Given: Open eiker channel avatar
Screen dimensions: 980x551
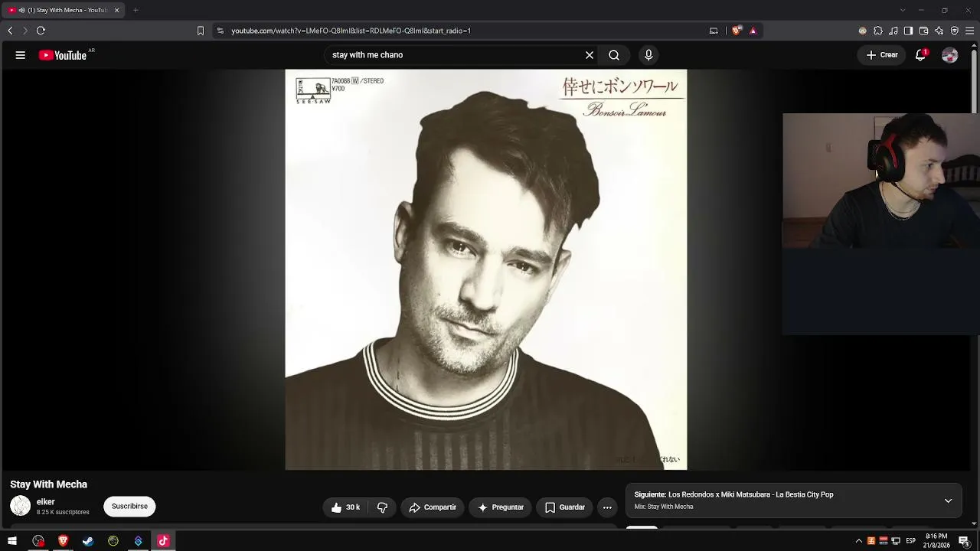Looking at the screenshot, I should [x=21, y=506].
